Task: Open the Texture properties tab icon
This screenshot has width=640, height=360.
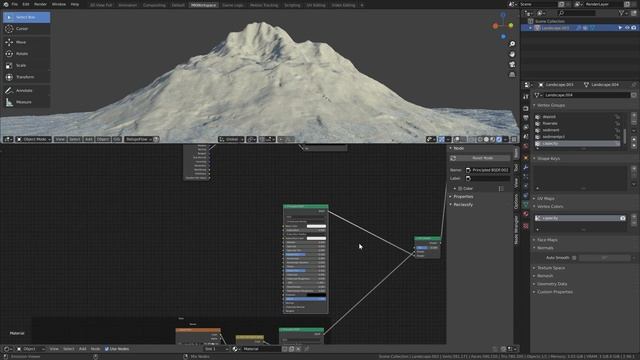Action: click(526, 226)
